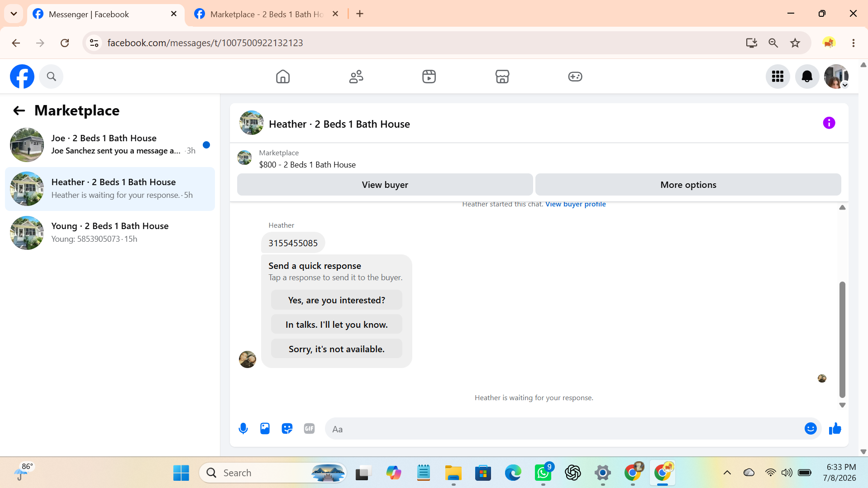Open Facebook home from the logo
The width and height of the screenshot is (868, 488).
point(22,77)
